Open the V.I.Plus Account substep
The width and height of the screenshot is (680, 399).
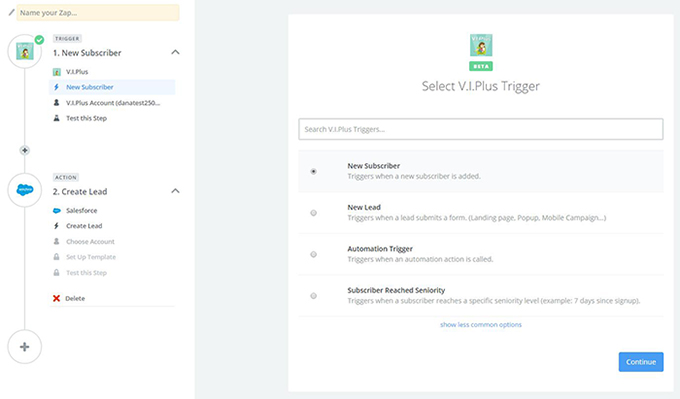[113, 103]
